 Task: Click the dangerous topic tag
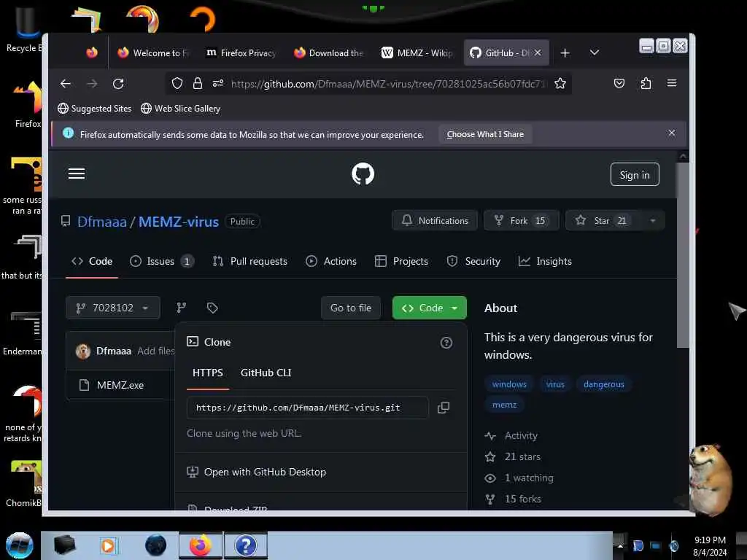(x=603, y=384)
